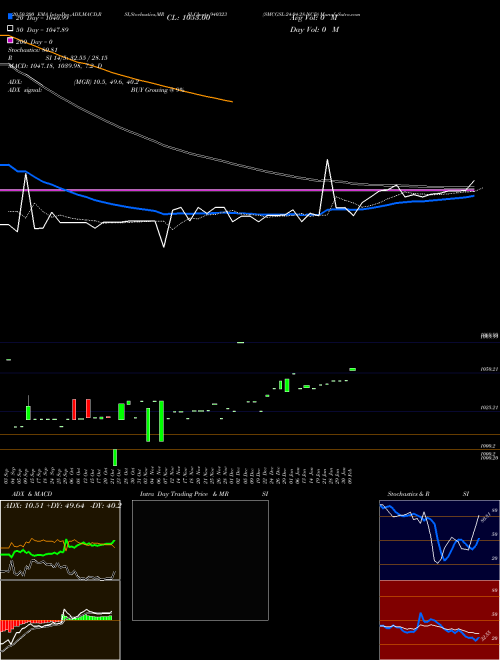500x660 pixels.
Task: Click 'Intra Day Trading Price & MRSI' title
Action: click(x=204, y=494)
